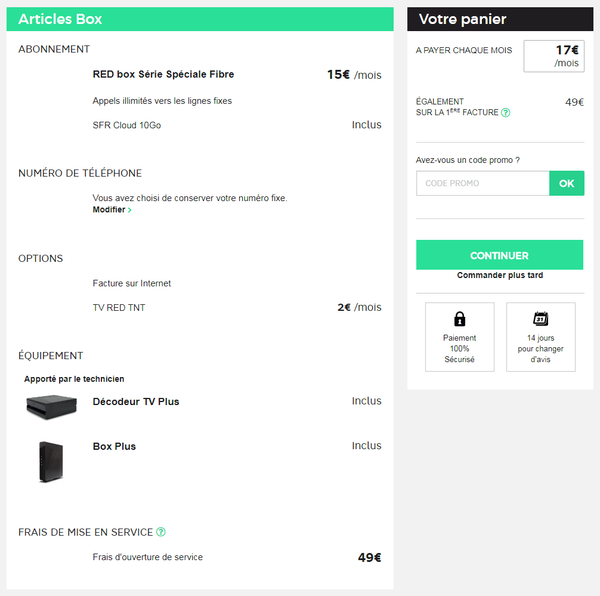Click the Box Plus router image

52,461
